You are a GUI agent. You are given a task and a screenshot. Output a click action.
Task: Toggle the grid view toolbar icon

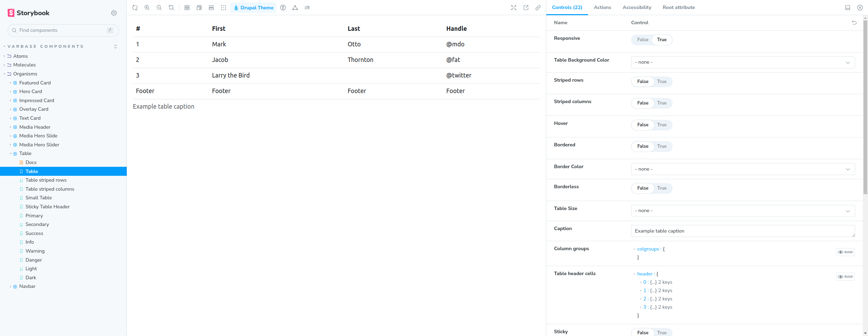(187, 8)
